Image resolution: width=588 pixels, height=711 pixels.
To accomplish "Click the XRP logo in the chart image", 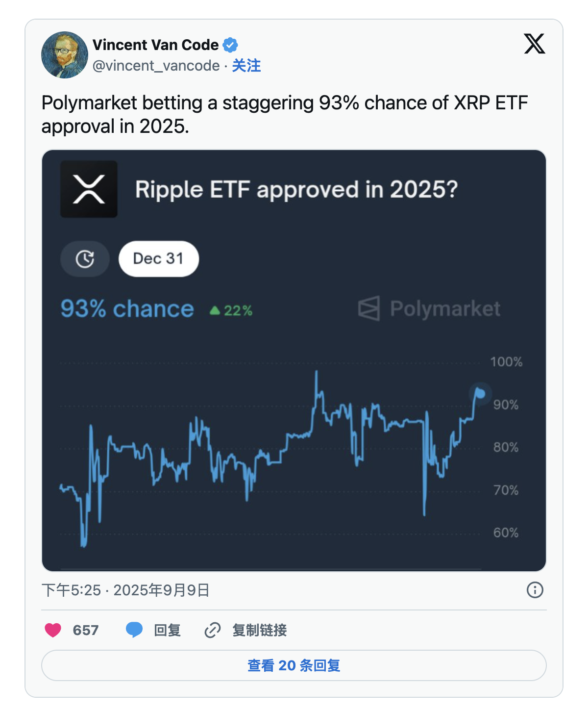I will click(x=89, y=189).
